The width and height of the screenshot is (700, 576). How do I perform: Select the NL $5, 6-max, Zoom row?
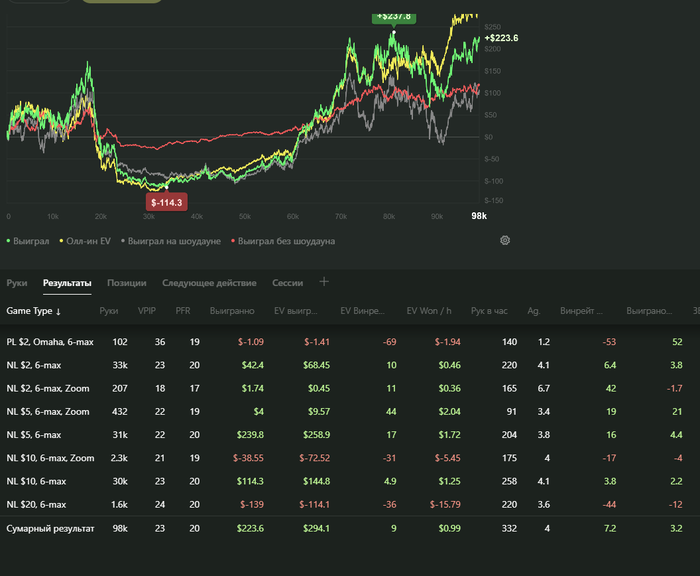350,412
